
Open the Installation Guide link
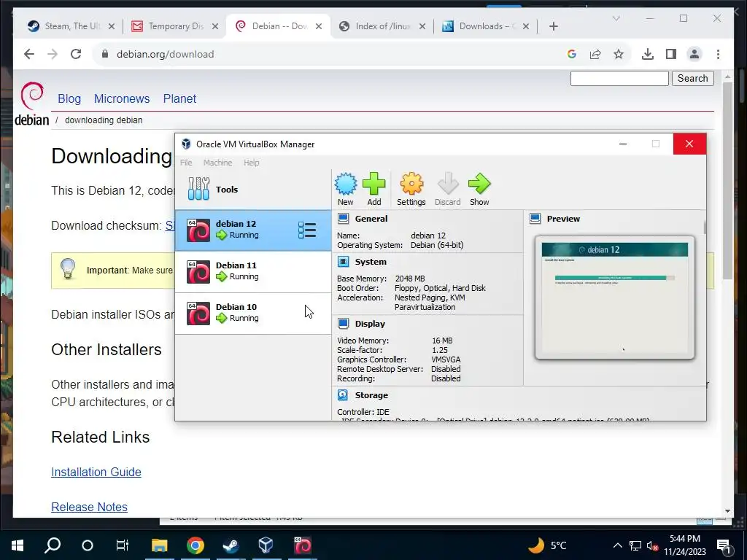tap(96, 472)
